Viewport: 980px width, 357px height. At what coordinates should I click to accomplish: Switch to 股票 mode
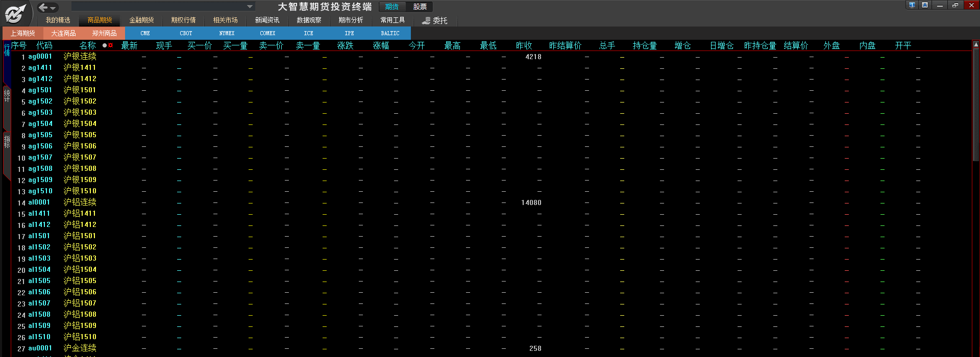tap(420, 7)
